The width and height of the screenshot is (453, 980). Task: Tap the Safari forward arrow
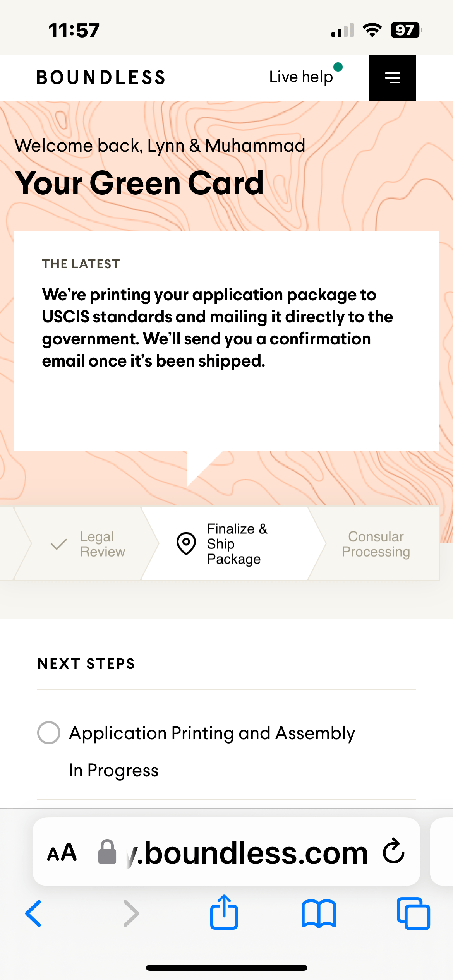[131, 913]
